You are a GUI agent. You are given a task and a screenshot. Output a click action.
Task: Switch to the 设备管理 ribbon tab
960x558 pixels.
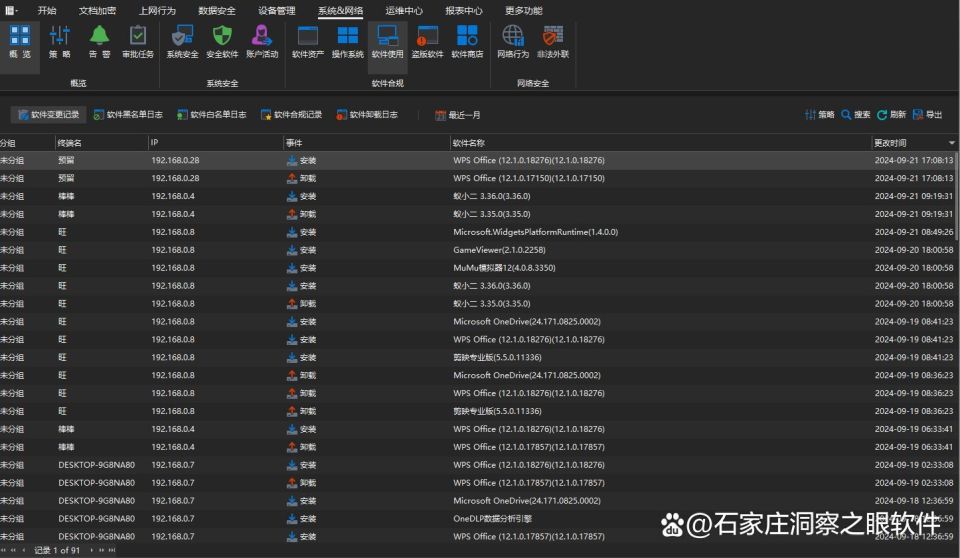(x=277, y=10)
